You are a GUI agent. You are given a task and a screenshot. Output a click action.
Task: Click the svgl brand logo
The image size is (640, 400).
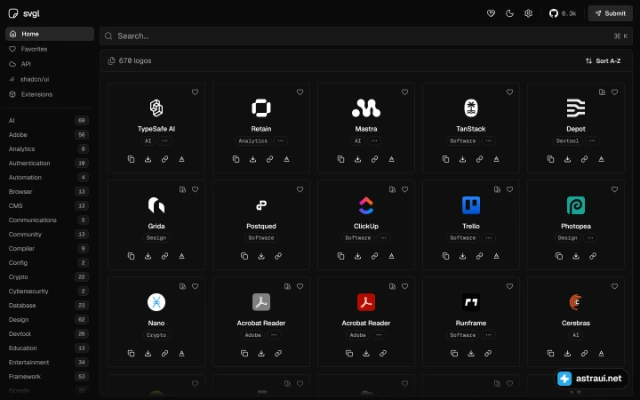click(x=24, y=13)
